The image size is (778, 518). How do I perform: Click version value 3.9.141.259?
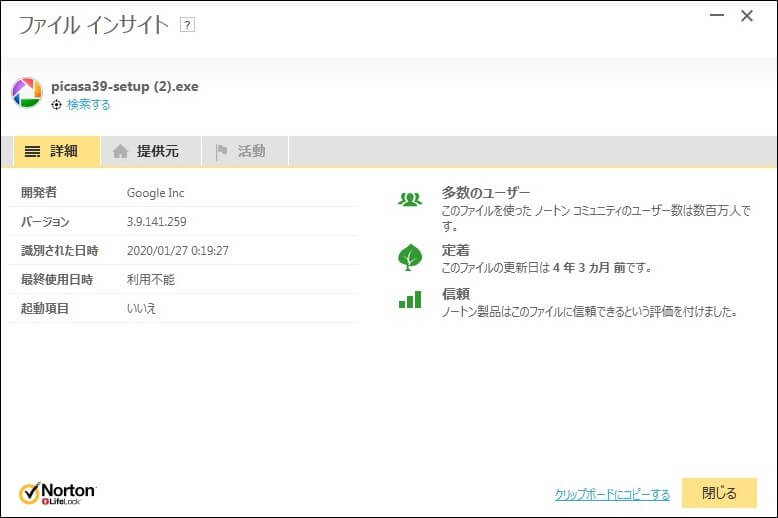(157, 222)
